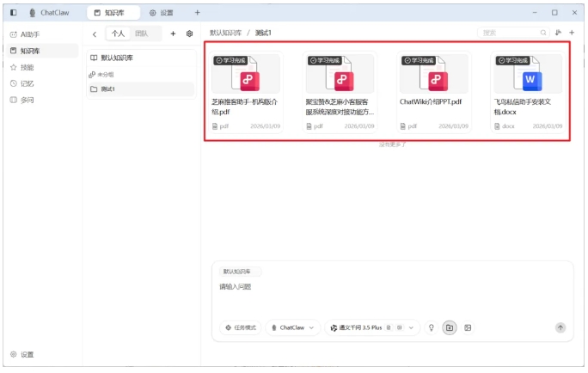Click the pdf type label under ChatWiki介绍PPT.pdf
Image resolution: width=588 pixels, height=373 pixels.
(x=408, y=126)
